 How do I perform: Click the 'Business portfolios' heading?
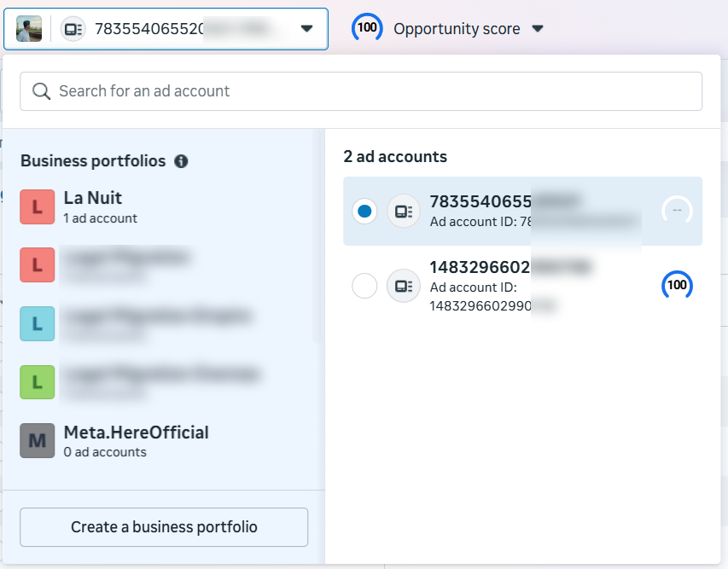(x=93, y=160)
